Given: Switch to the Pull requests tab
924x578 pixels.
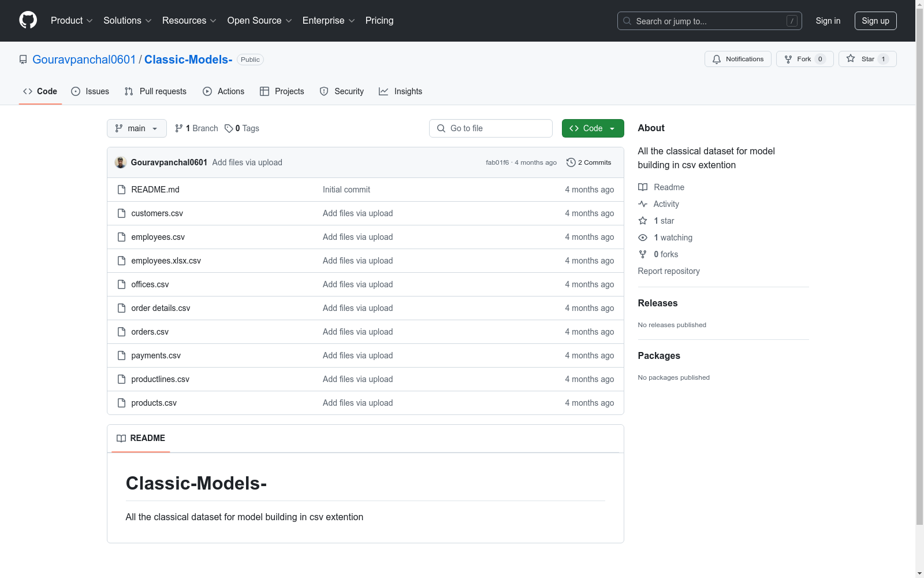Looking at the screenshot, I should tap(155, 91).
